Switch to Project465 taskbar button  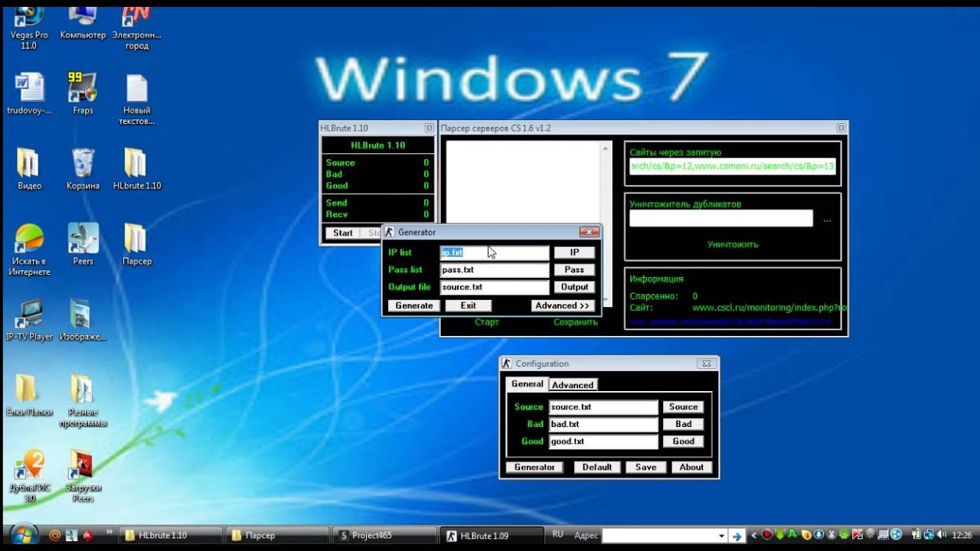[385, 536]
